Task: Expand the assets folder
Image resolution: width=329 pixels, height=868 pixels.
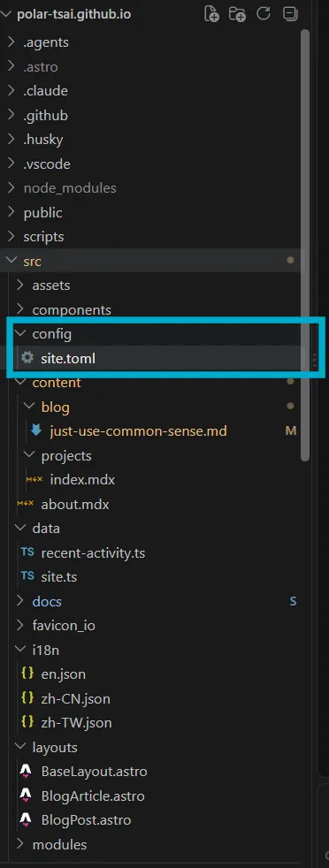Action: 20,286
